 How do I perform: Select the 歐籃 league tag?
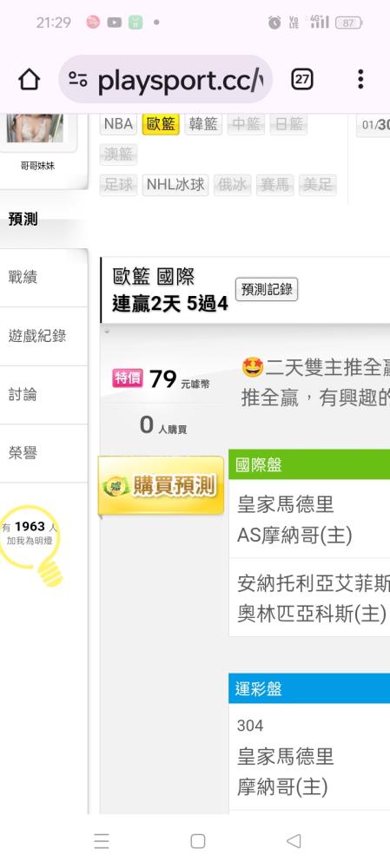pos(161,124)
